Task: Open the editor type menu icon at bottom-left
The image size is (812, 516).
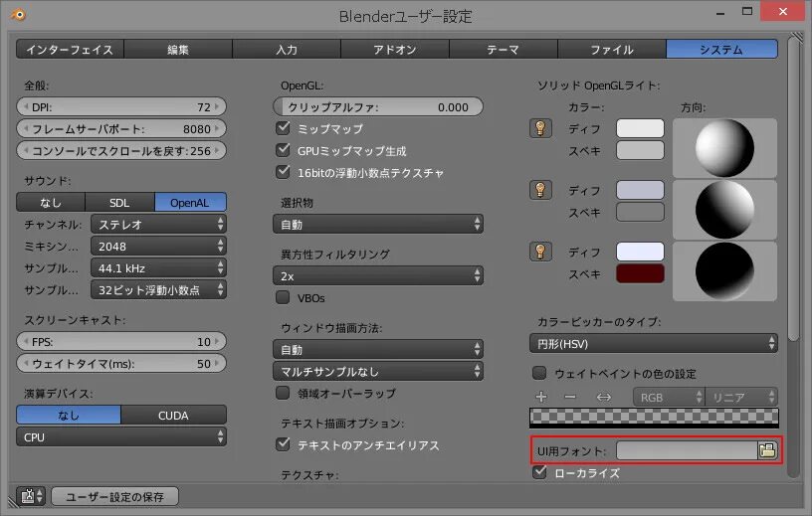Action: coord(31,496)
